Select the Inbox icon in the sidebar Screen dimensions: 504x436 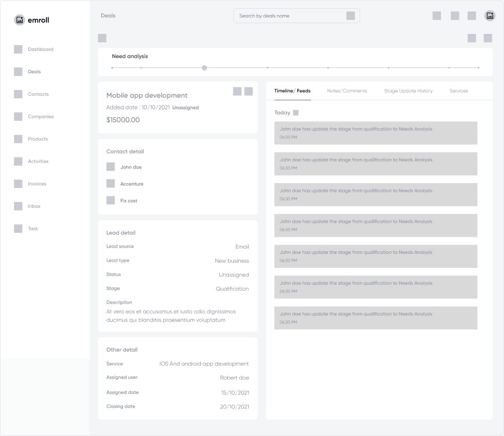18,206
